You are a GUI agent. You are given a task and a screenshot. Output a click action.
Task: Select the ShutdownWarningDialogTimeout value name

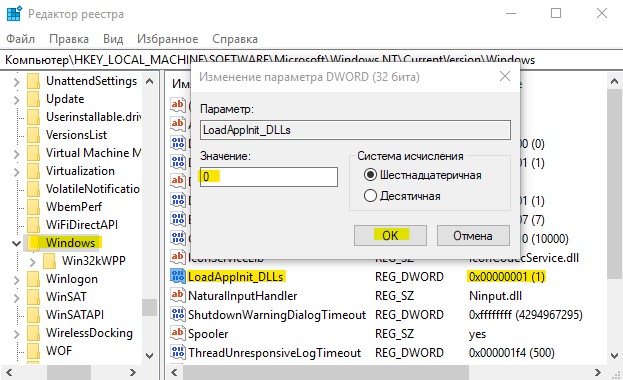(x=277, y=315)
